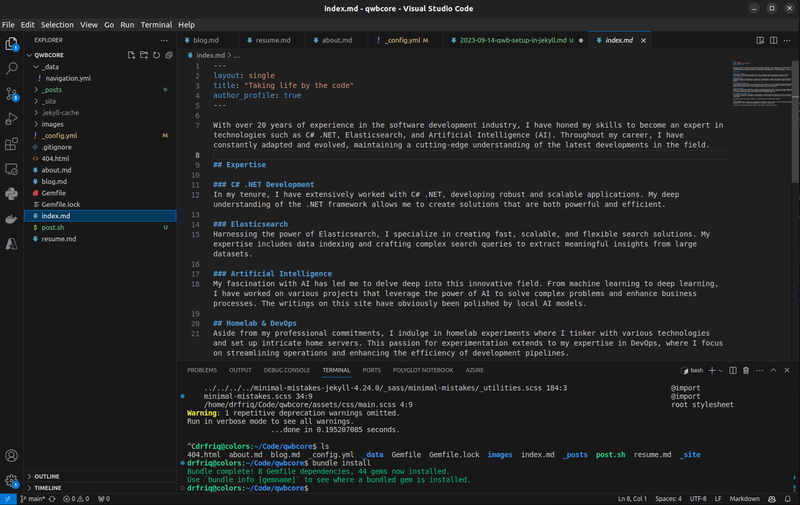800x505 pixels.
Task: Open preview to the side icon
Action: pos(760,40)
